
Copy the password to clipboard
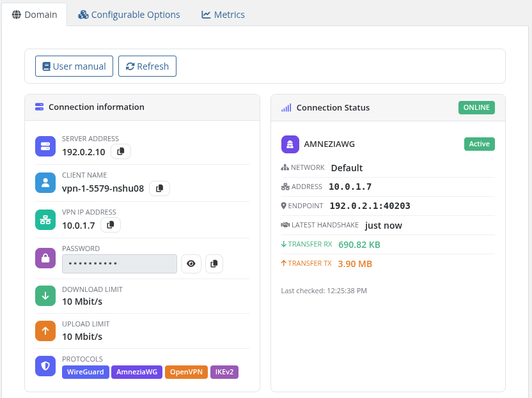pos(214,264)
